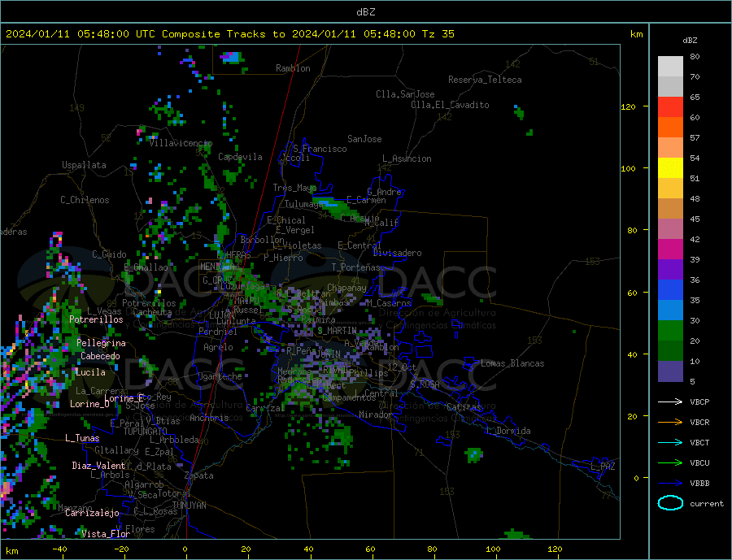
Task: Click the 'dBZ' heading above color scale
Action: (x=690, y=41)
